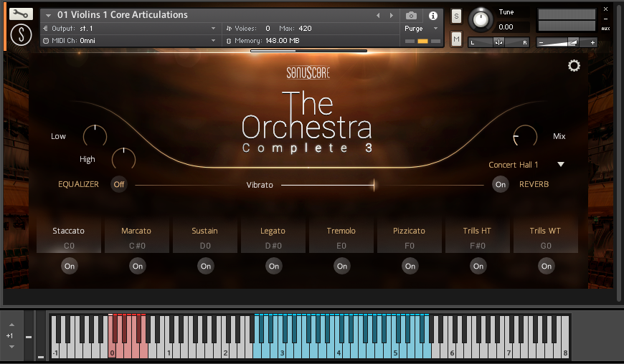Toggle Marcato On button
The height and width of the screenshot is (364, 624).
point(137,267)
